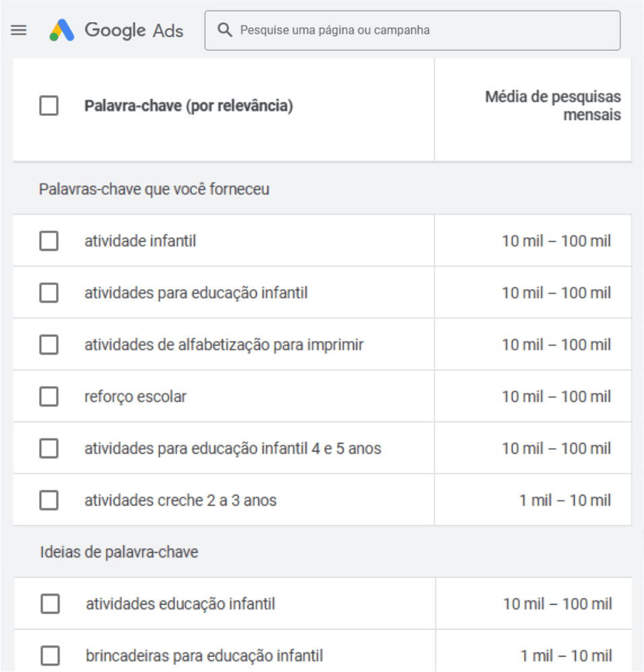Image resolution: width=644 pixels, height=672 pixels.
Task: Check 'atividades educação infantil' idea checkbox
Action: [x=51, y=604]
